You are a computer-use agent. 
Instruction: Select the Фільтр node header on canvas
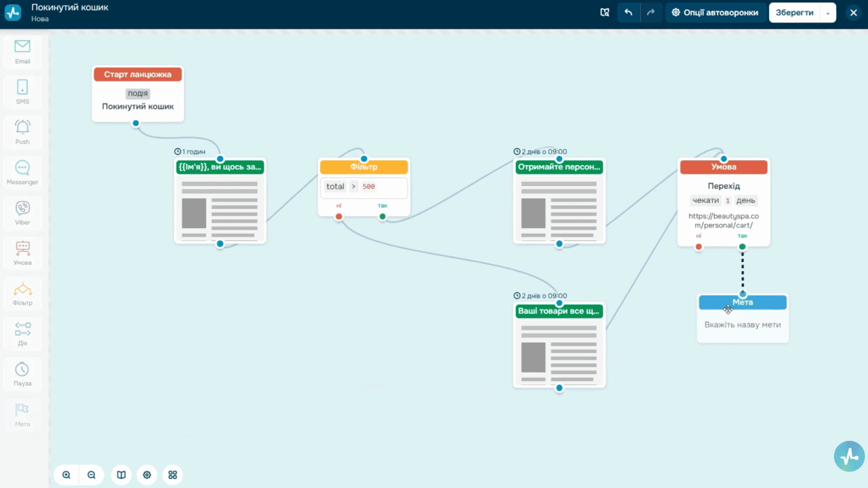(x=364, y=166)
